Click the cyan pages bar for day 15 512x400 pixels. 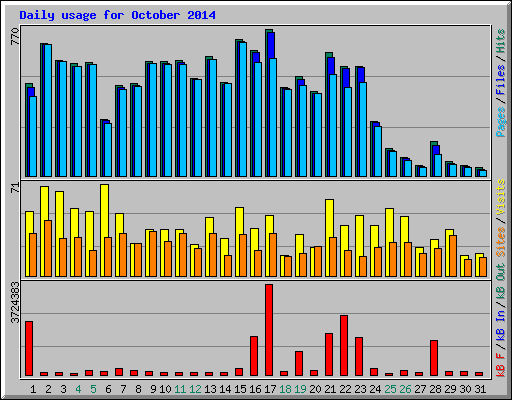coord(243,109)
